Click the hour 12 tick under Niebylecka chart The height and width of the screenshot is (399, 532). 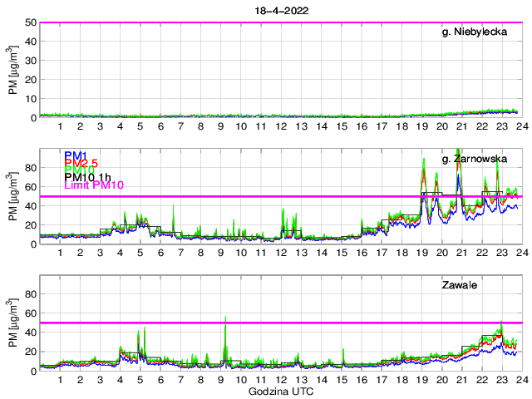(281, 126)
